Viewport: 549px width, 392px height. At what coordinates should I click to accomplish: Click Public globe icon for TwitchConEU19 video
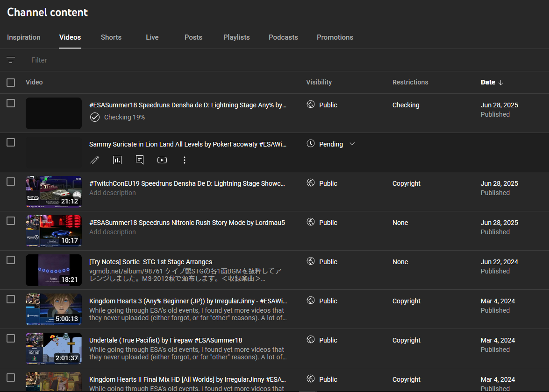(x=311, y=182)
